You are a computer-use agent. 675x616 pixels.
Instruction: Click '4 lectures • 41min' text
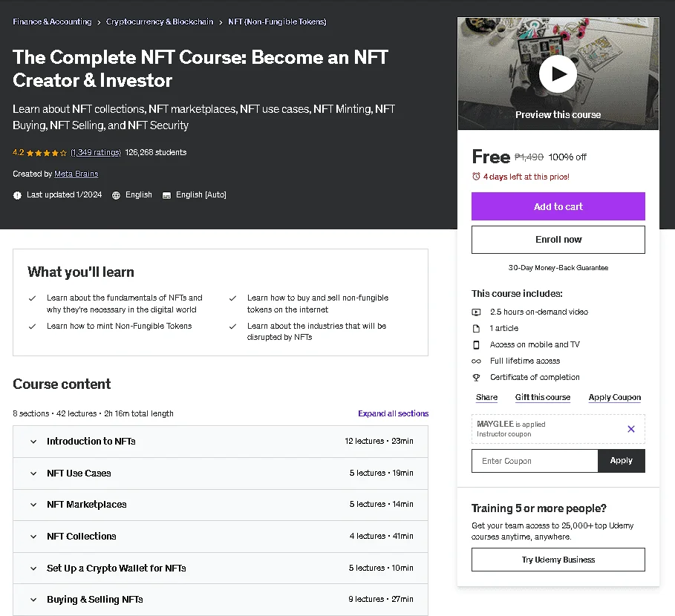[382, 537]
